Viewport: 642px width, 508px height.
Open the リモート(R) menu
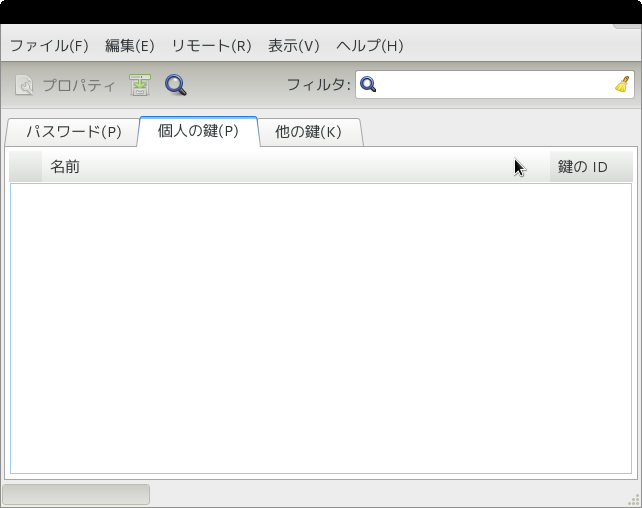(x=211, y=45)
